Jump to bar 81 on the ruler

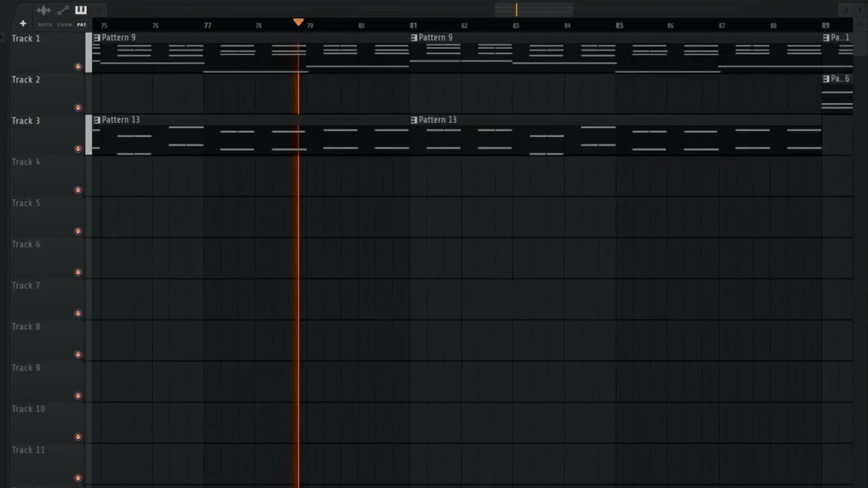click(x=413, y=26)
